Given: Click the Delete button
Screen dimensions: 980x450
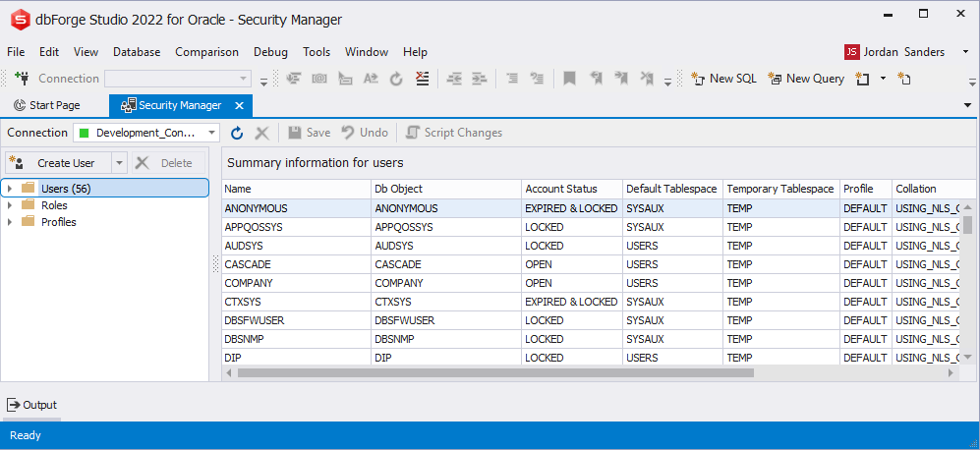Looking at the screenshot, I should tap(169, 163).
